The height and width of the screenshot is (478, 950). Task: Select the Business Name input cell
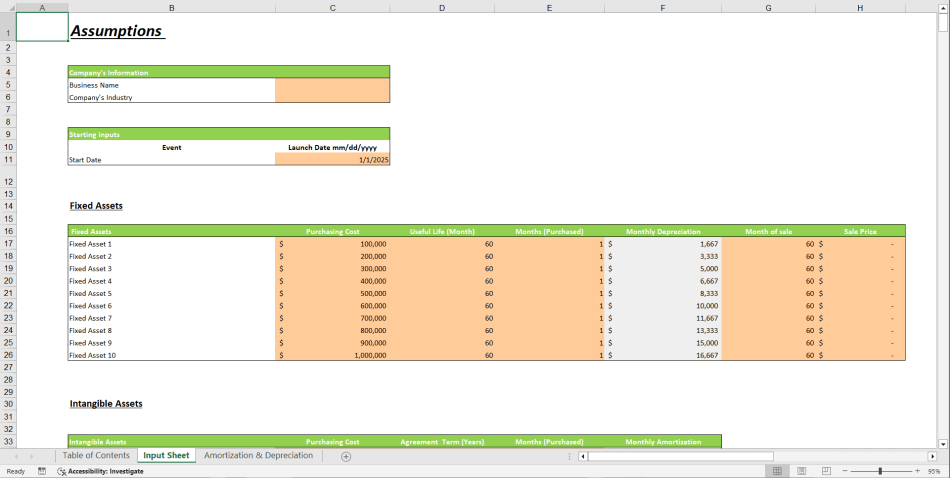(x=332, y=85)
